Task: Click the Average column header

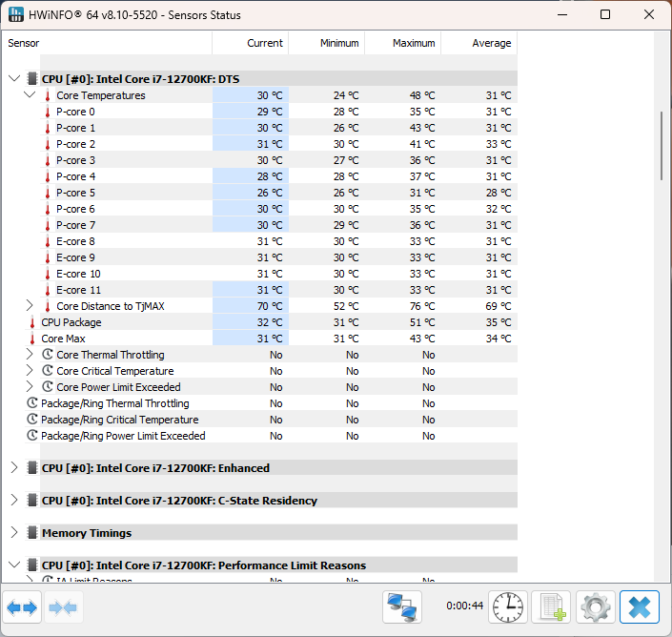Action: click(x=479, y=43)
